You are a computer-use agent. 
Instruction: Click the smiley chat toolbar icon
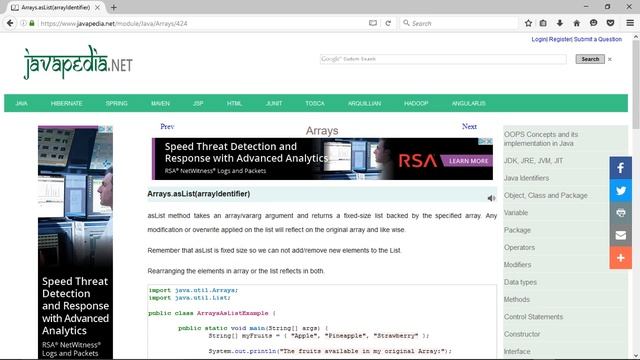[x=593, y=23]
